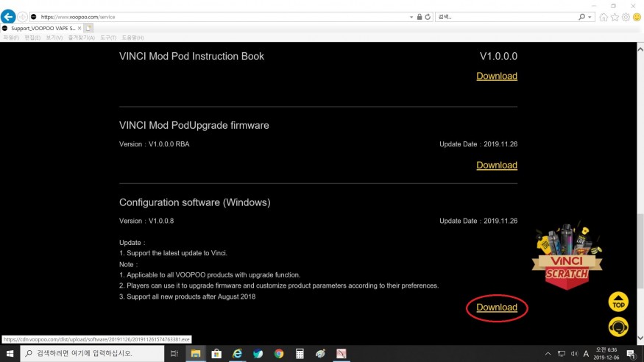Open a new tab button

[89, 28]
